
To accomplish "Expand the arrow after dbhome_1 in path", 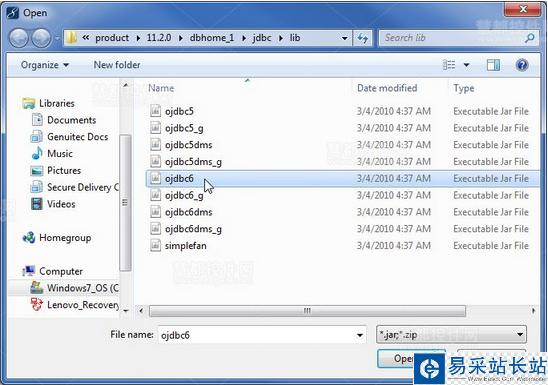I will [x=244, y=38].
